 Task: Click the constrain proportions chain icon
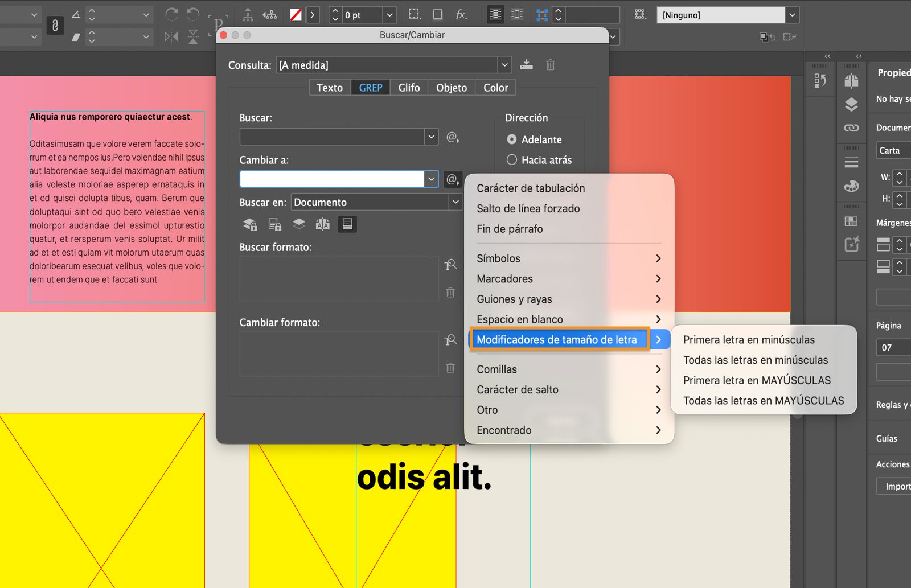55,26
